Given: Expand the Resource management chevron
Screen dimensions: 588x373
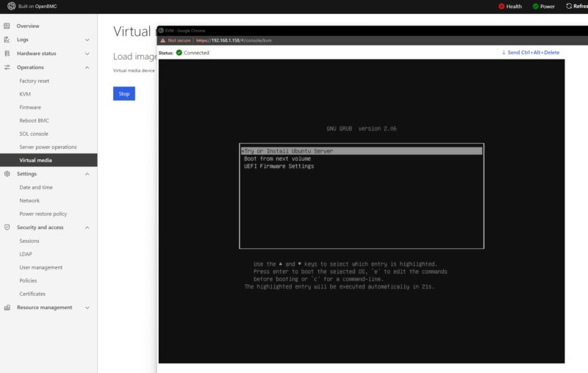Looking at the screenshot, I should (x=87, y=308).
